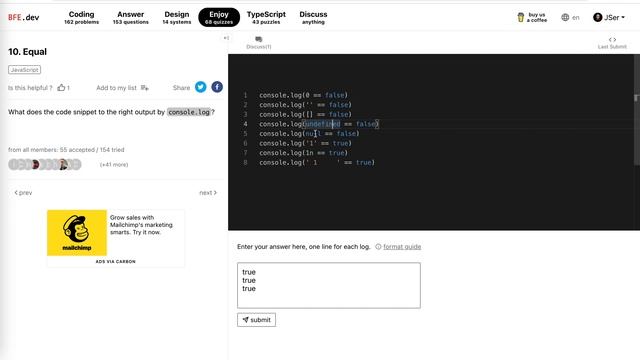Screen dimensions: 640x360
Task: Click the inline console.log code chip
Action: 189,112
